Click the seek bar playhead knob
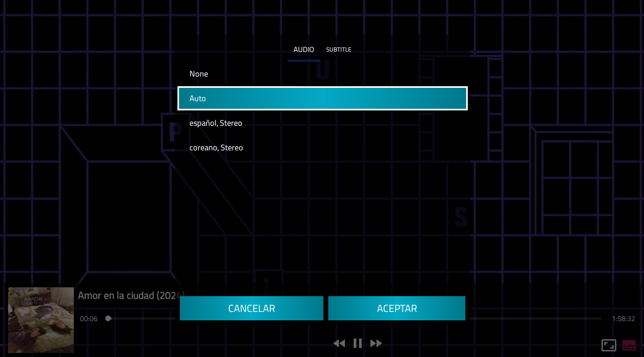This screenshot has height=357, width=644. 108,318
